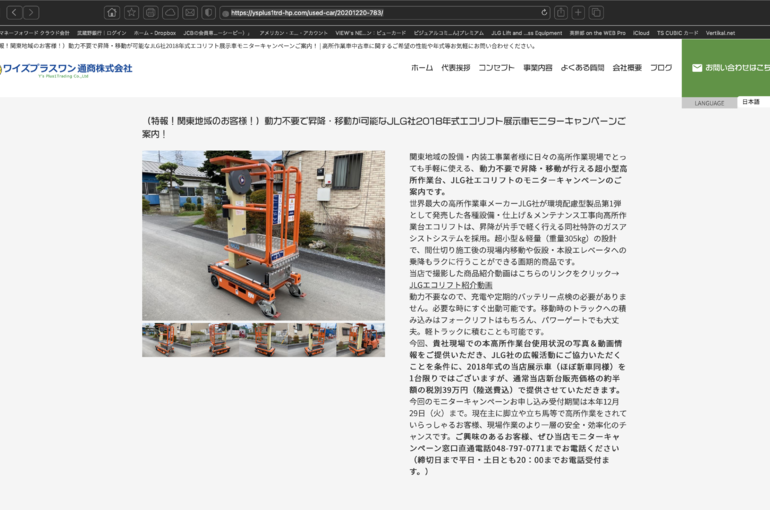Screen dimensions: 770x510
Task: Click the LANGUAGE label tab
Action: [709, 103]
